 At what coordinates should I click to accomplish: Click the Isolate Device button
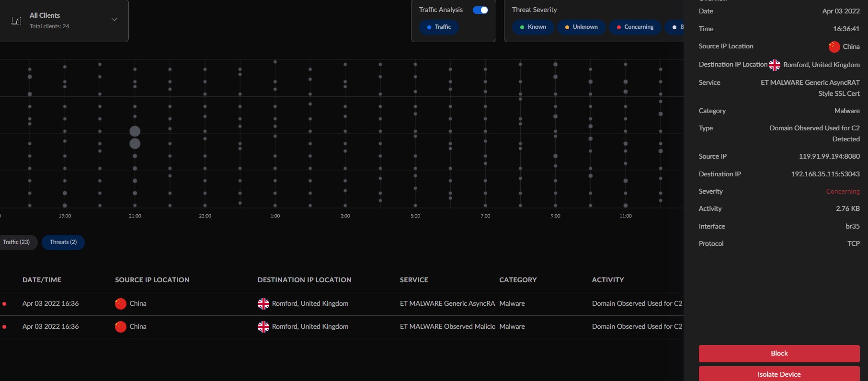(779, 374)
